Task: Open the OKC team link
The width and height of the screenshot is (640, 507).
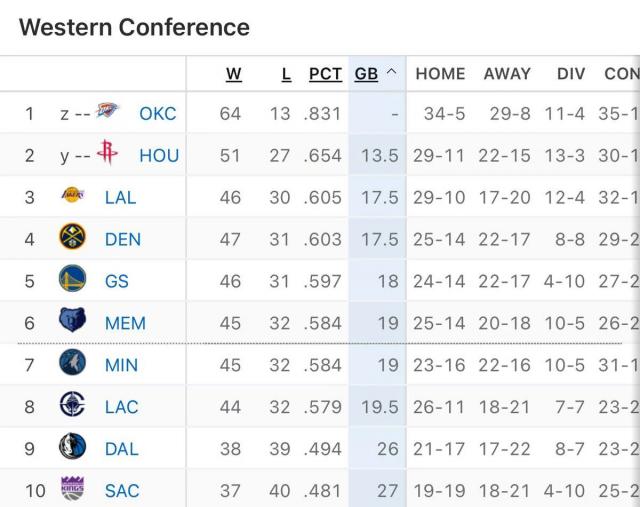Action: coord(158,113)
